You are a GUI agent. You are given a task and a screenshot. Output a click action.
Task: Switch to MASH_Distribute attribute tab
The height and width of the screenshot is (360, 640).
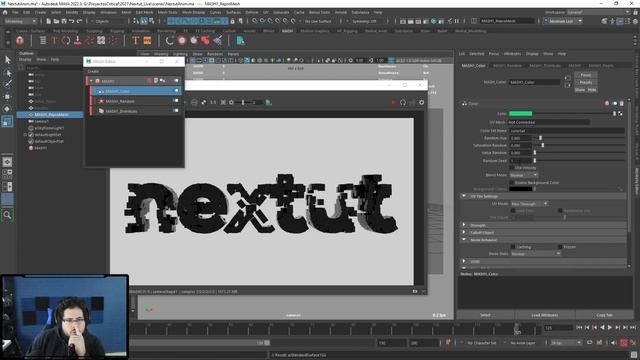(545, 65)
